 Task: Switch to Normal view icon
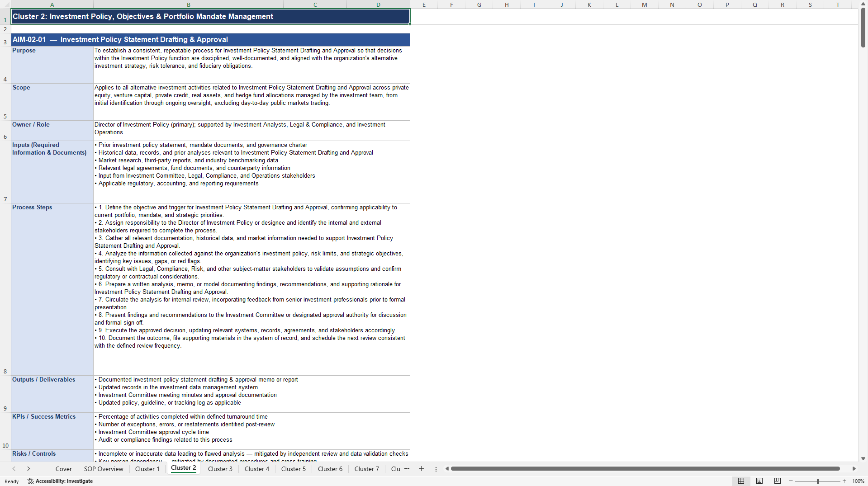[x=741, y=481]
